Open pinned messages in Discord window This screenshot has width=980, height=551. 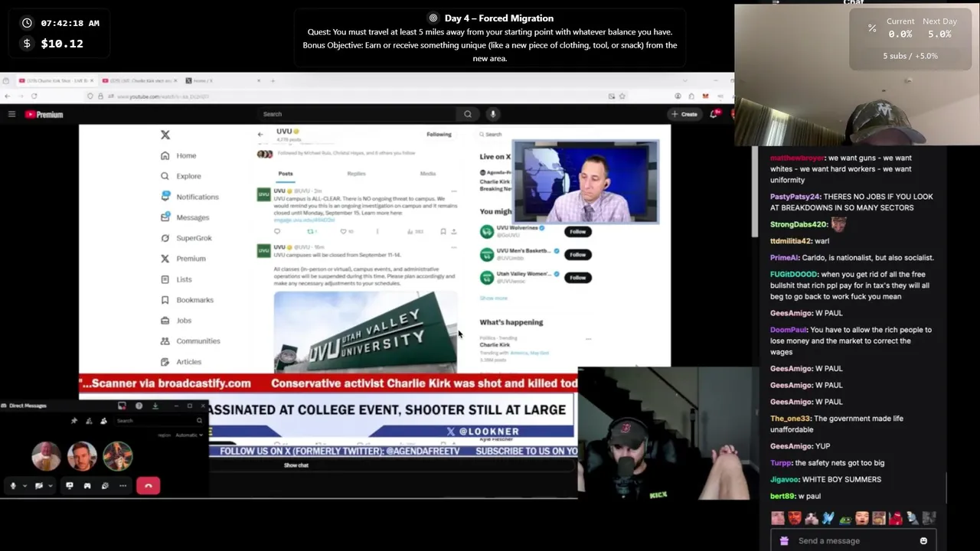pyautogui.click(x=74, y=420)
